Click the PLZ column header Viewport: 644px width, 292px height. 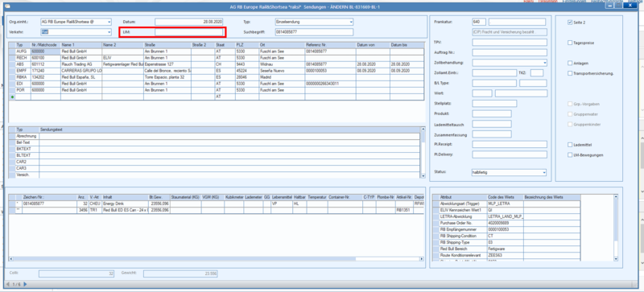(247, 45)
